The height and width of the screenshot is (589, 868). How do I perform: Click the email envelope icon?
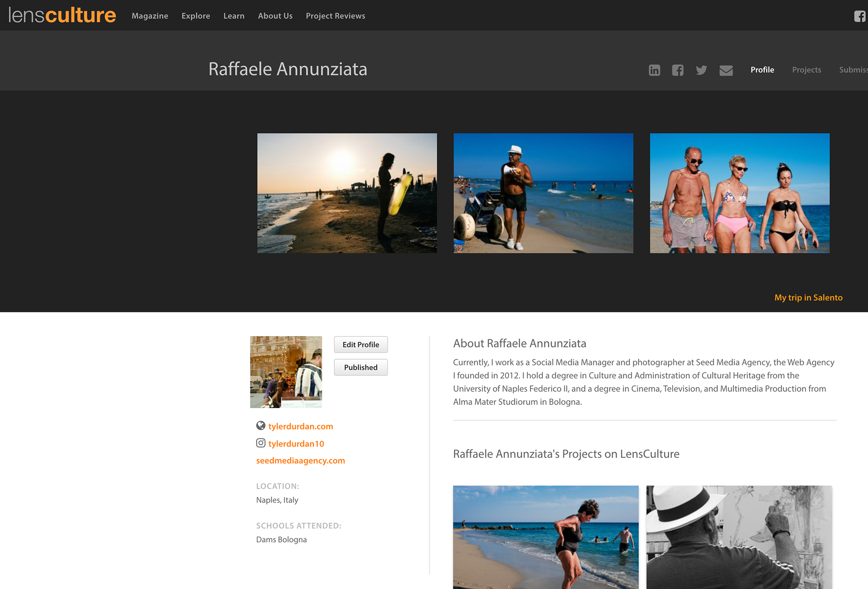[x=726, y=71]
